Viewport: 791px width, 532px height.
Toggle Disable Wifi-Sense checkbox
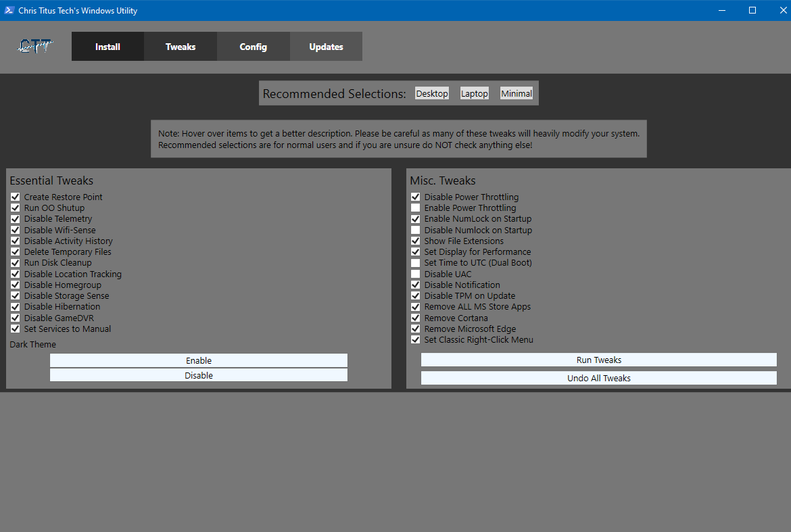[15, 230]
